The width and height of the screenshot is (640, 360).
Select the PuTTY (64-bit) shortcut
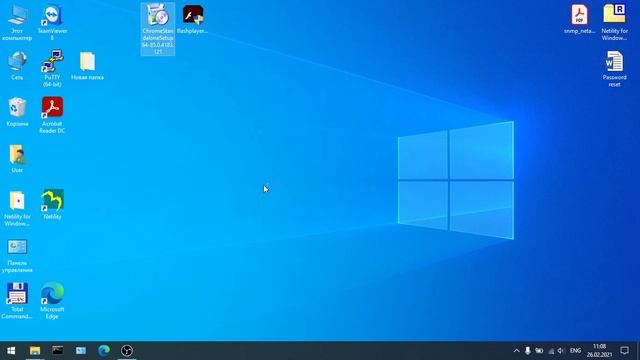pyautogui.click(x=52, y=69)
